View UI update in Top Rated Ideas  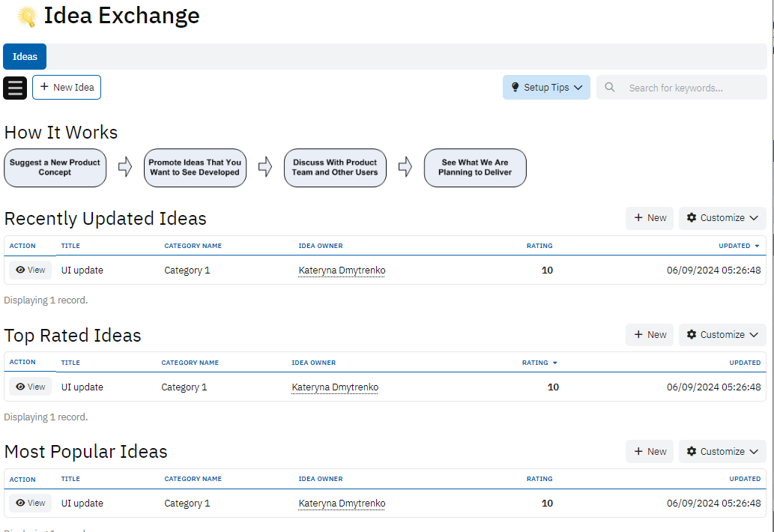31,387
